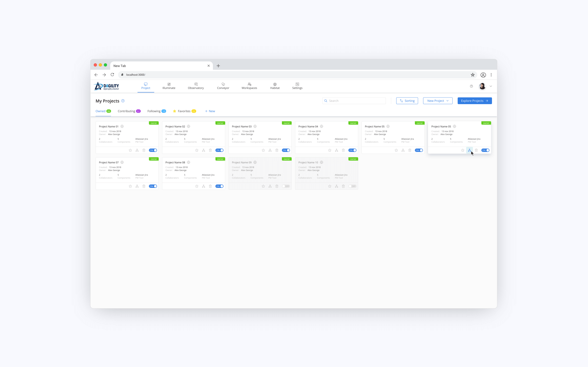Switch off Project Name 08 toggle
The image size is (588, 367).
(219, 186)
